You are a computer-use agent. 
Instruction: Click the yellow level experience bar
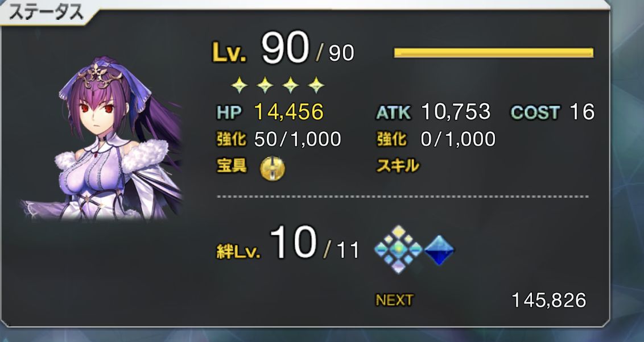tap(494, 52)
